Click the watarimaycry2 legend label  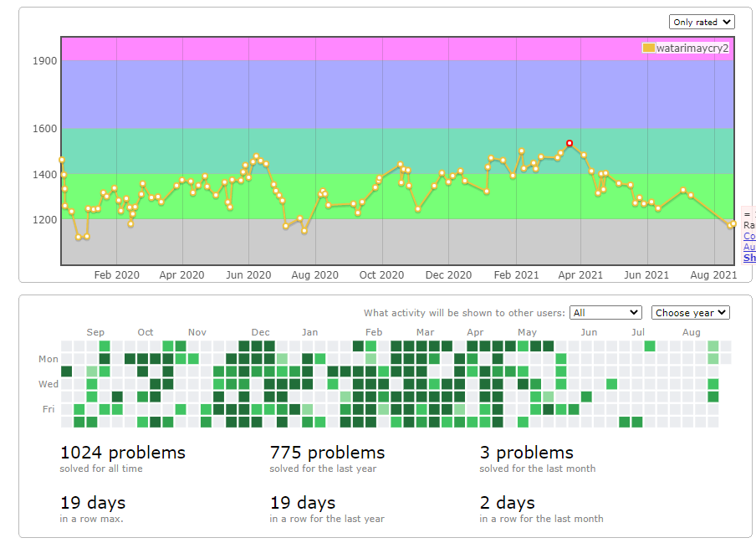point(692,49)
